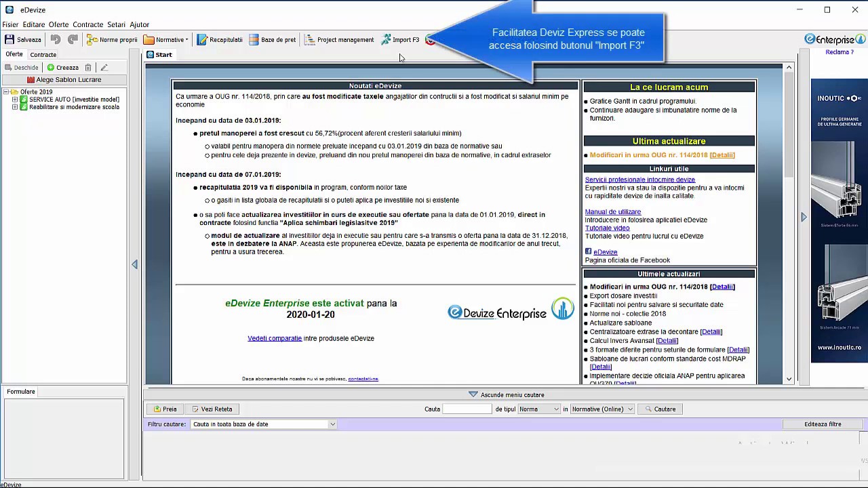Select Reabilitare si modernizare scoala item
868x488 pixels.
point(74,107)
